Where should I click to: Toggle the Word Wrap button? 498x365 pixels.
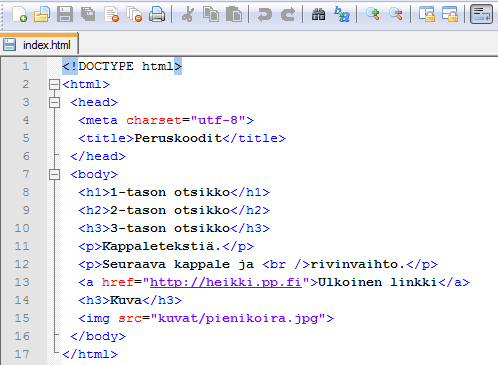tap(481, 14)
